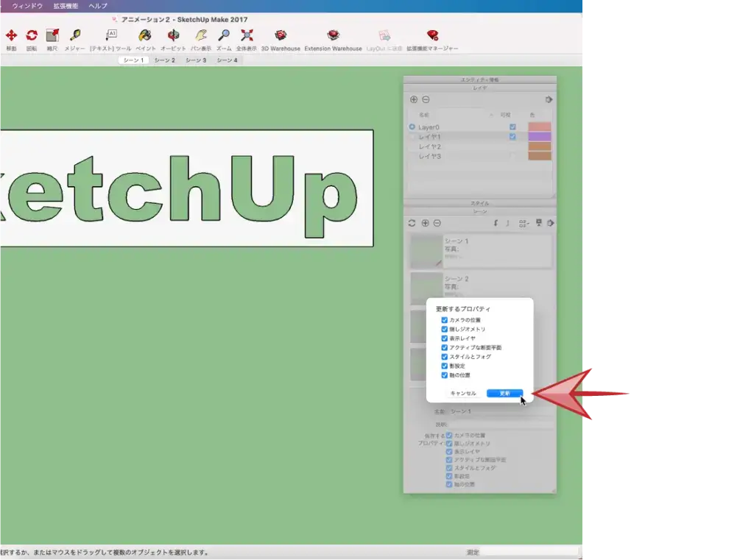754x560 pixels.
Task: Expand the スタイル panel header
Action: 479,203
